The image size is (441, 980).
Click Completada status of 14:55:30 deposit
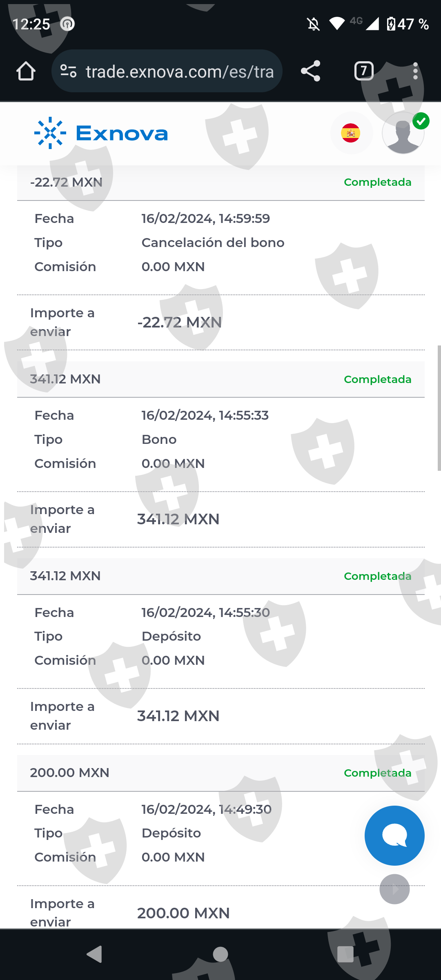377,576
